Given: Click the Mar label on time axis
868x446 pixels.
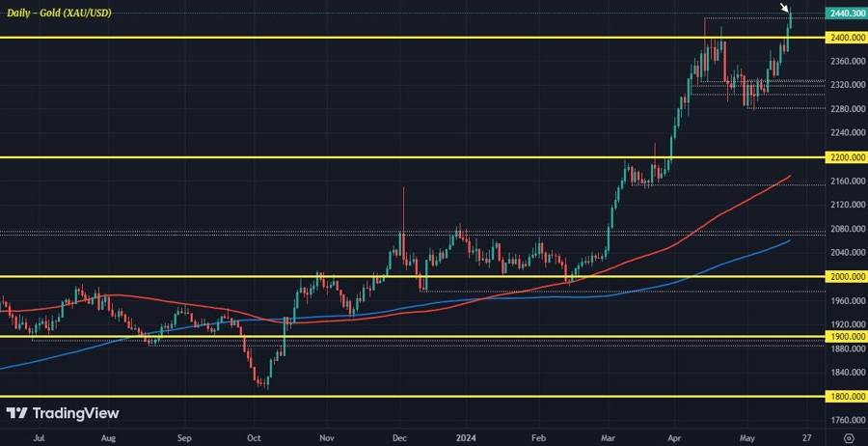Looking at the screenshot, I should pos(609,437).
